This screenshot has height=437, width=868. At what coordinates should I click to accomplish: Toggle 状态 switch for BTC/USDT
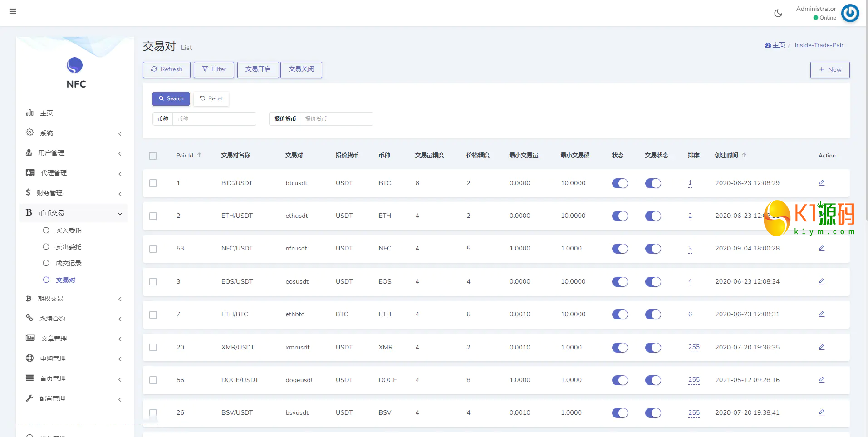point(620,183)
